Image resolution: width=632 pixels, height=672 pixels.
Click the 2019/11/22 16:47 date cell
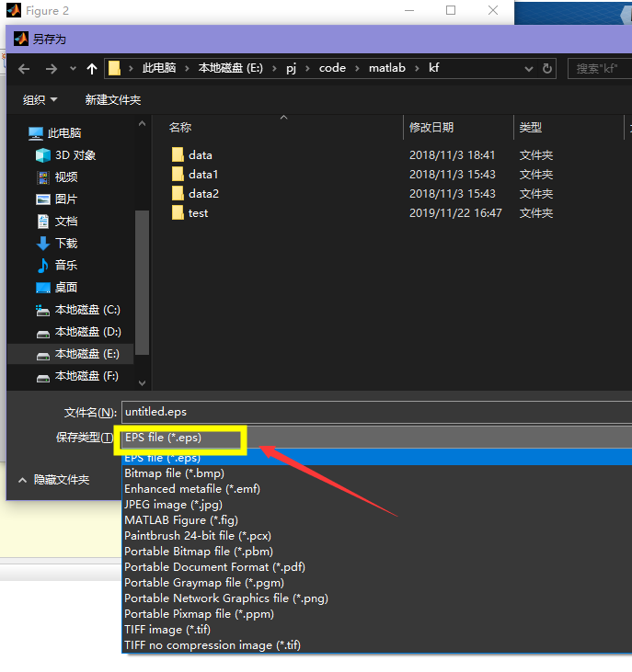tap(455, 213)
